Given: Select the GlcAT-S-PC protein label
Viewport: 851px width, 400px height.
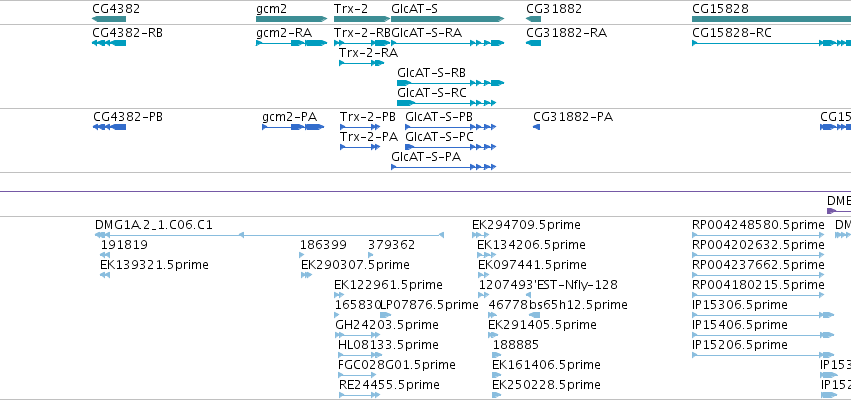Looking at the screenshot, I should tap(439, 137).
